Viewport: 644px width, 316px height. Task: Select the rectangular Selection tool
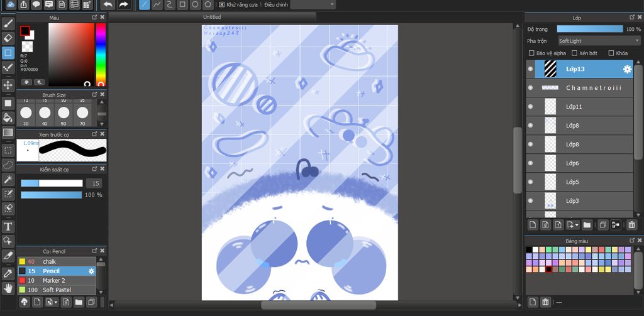tap(8, 150)
